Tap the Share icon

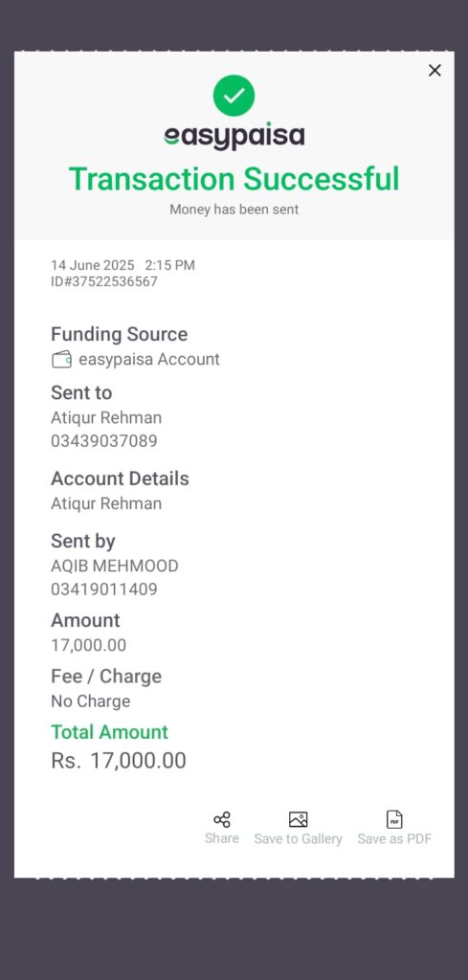pos(222,819)
